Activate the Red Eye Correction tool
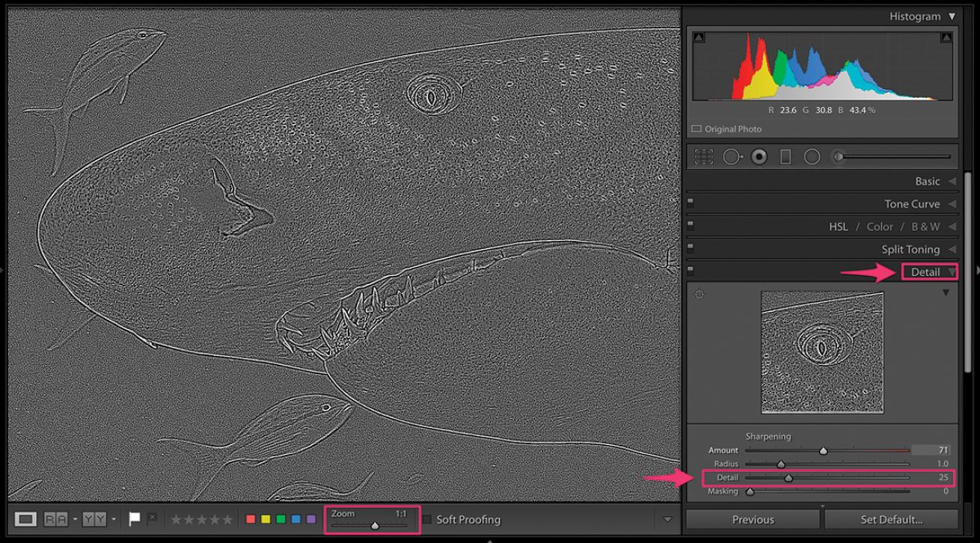 759,157
